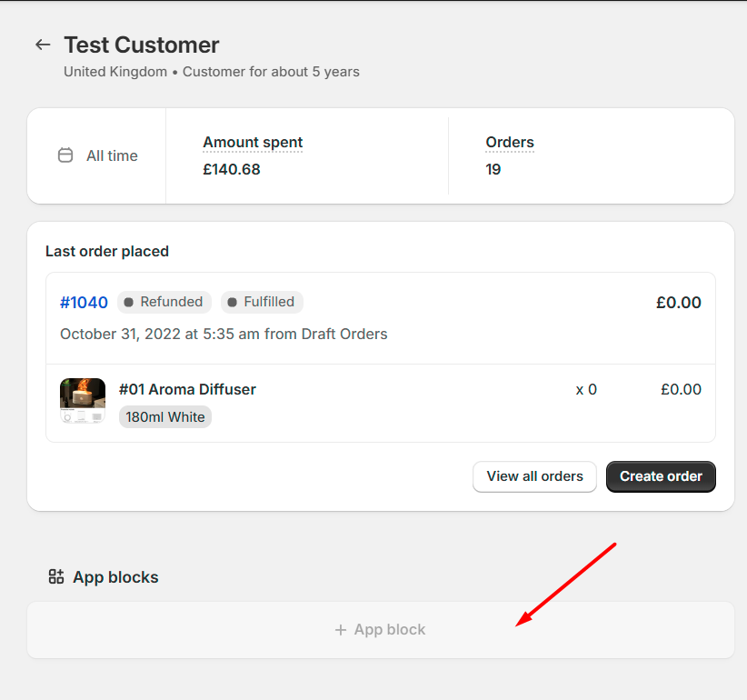Click the Orders metric label

click(510, 142)
